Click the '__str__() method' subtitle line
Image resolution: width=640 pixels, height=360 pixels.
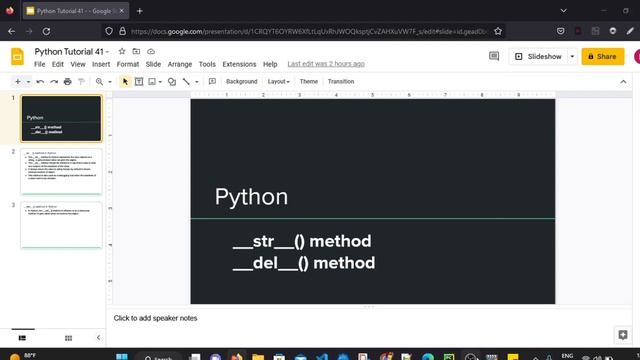[302, 241]
